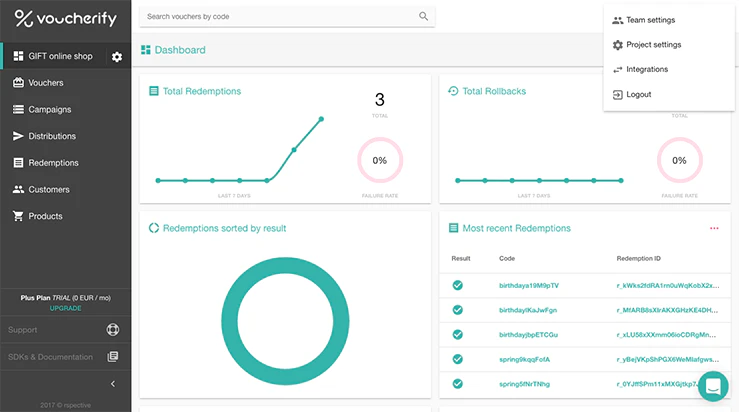Click success checkmark for spring5fNrTNhg
Viewport: 739px width, 412px height.
[x=458, y=384]
